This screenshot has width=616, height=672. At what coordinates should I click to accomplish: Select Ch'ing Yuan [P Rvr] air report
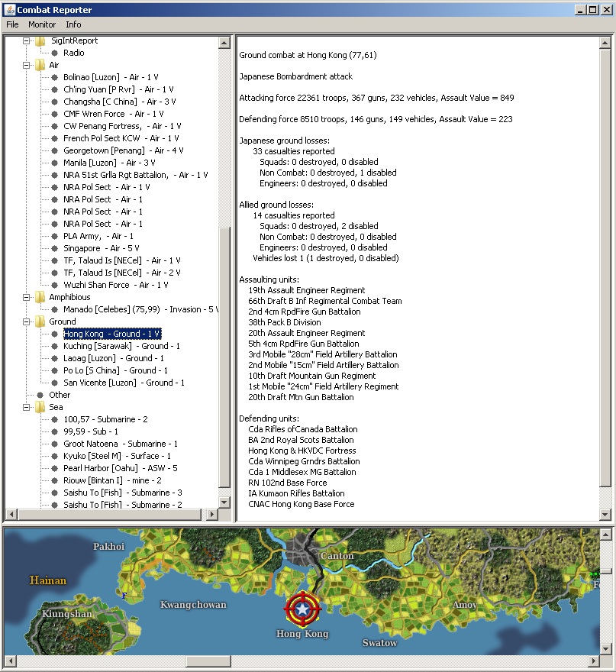pos(118,89)
